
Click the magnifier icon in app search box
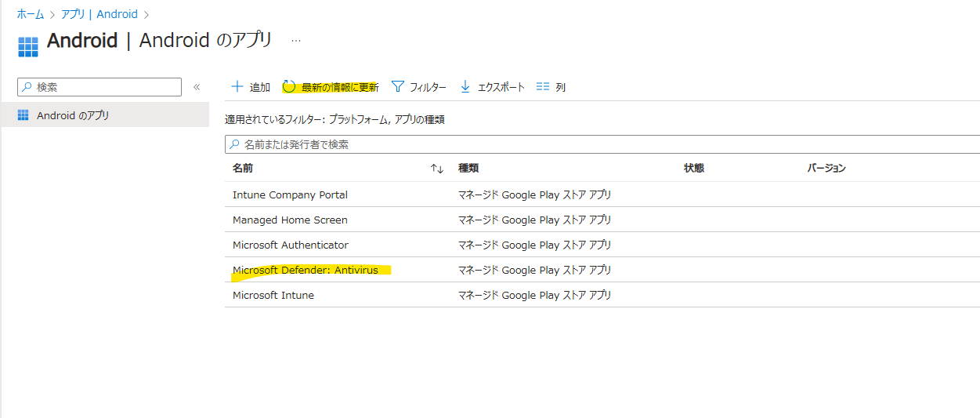pyautogui.click(x=234, y=144)
